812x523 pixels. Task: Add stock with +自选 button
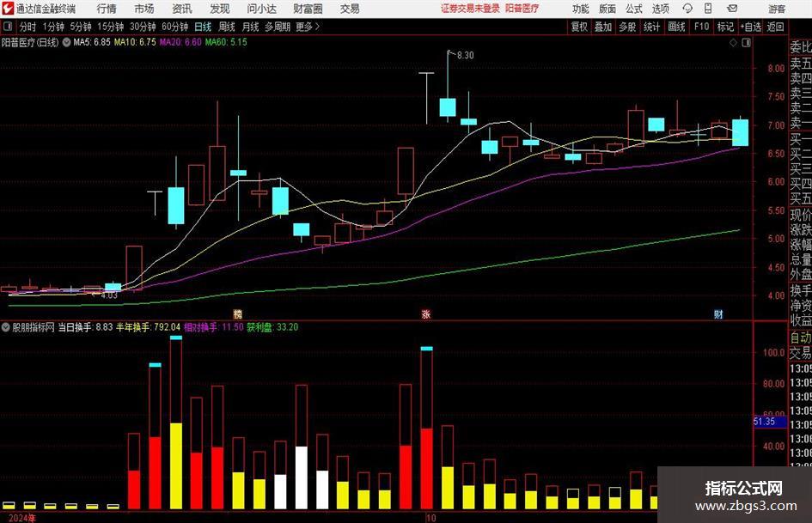750,27
